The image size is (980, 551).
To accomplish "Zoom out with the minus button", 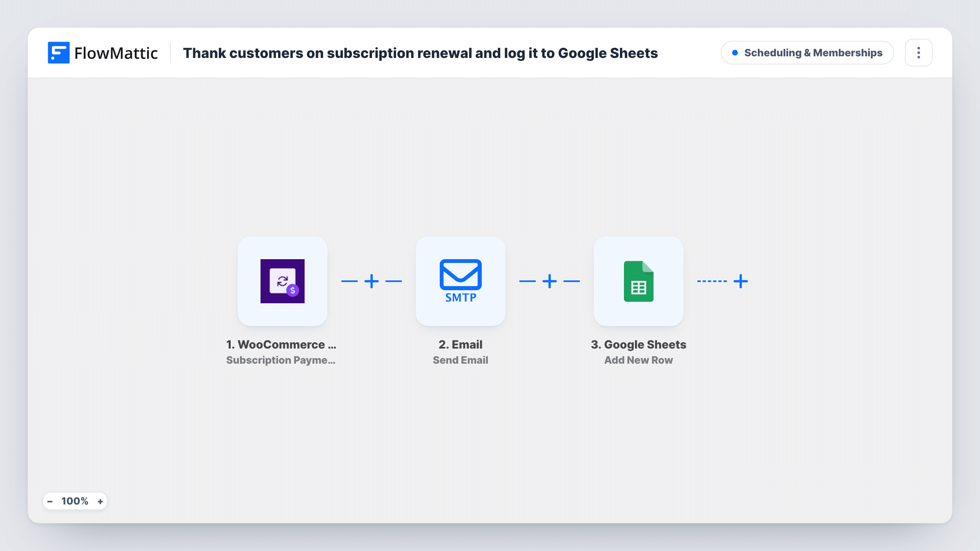I will click(x=50, y=501).
